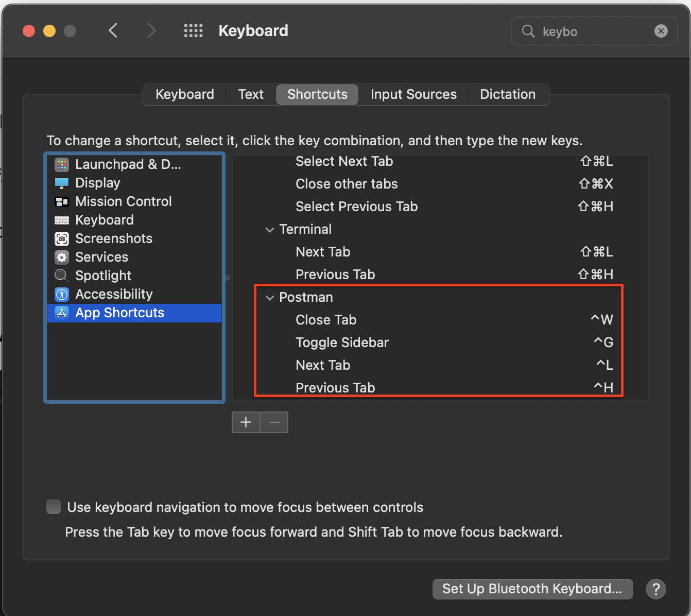Select Terminal's Previous Tab shortcut
Screen dimensions: 691x616
point(440,275)
